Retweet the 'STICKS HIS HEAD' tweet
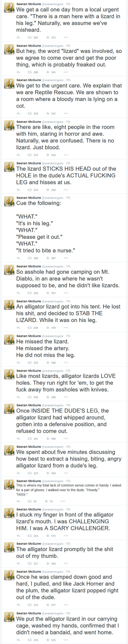The height and width of the screenshot is (644, 128). coord(30,190)
